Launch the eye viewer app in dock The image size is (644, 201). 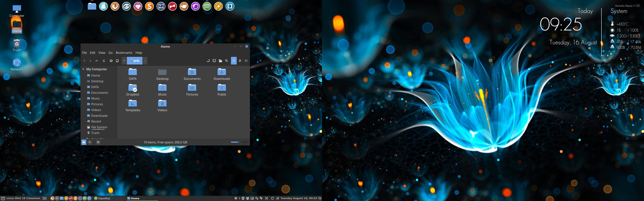pos(126,6)
